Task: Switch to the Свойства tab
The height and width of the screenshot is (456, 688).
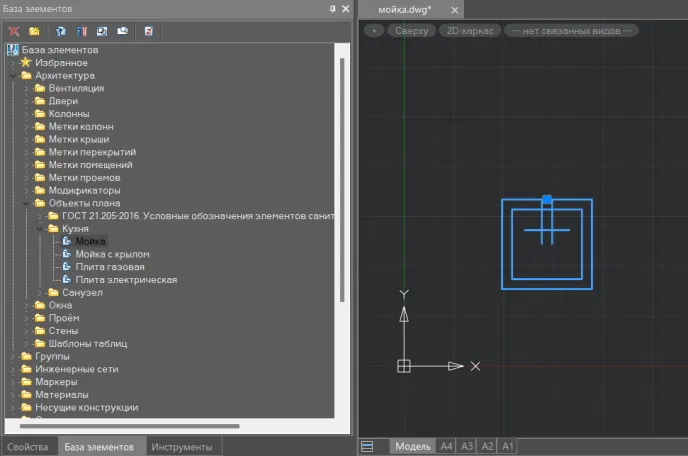Action: [27, 447]
